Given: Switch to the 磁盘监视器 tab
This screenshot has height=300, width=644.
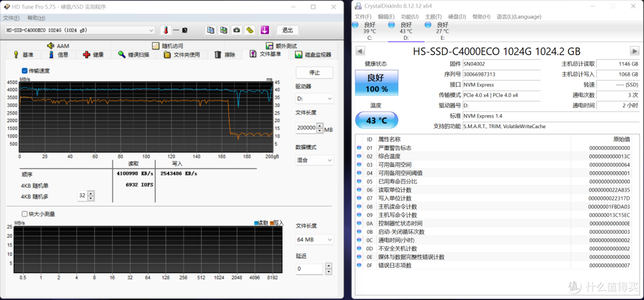Looking at the screenshot, I should click(312, 55).
